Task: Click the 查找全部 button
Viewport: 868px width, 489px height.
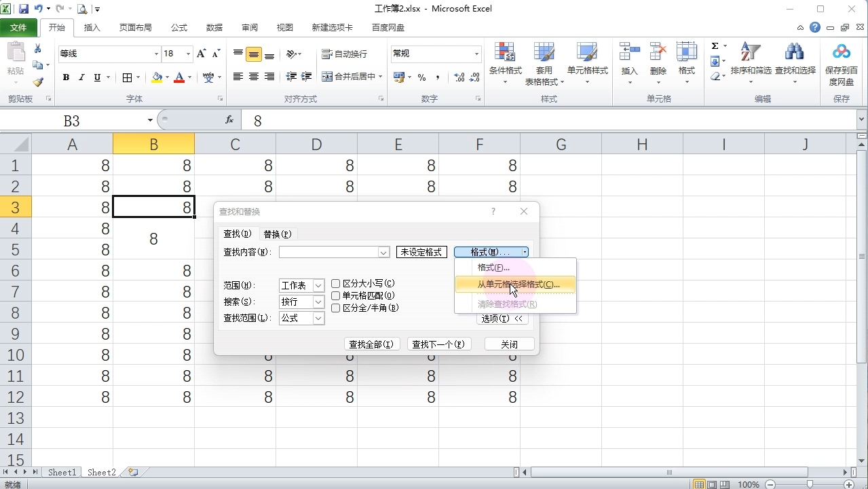Action: pyautogui.click(x=371, y=344)
